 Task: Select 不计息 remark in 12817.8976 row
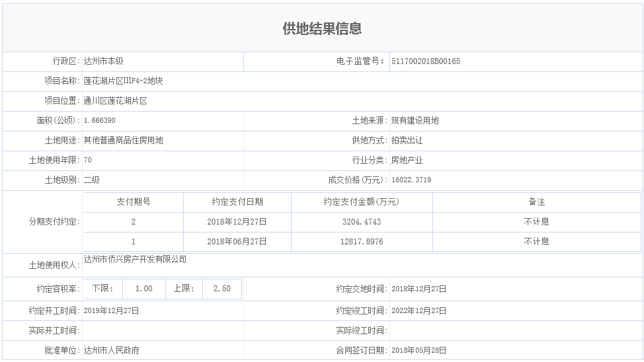pyautogui.click(x=536, y=241)
